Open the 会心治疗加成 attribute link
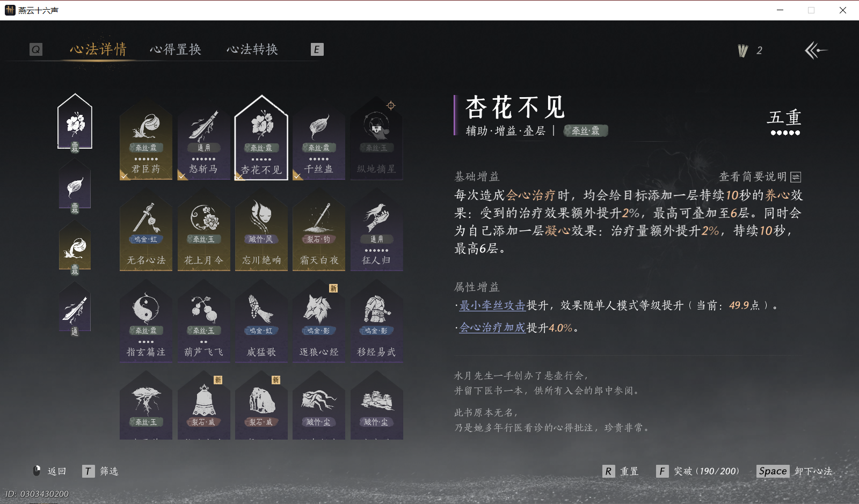 492,327
